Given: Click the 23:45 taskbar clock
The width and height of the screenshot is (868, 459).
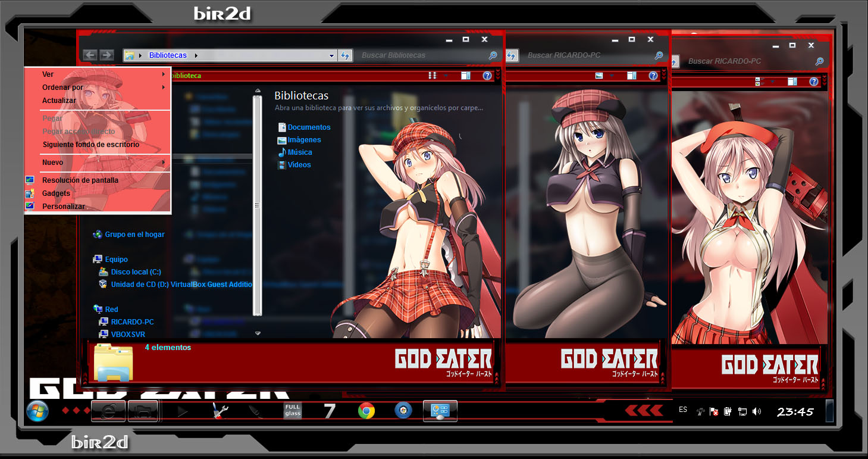Looking at the screenshot, I should coord(795,412).
